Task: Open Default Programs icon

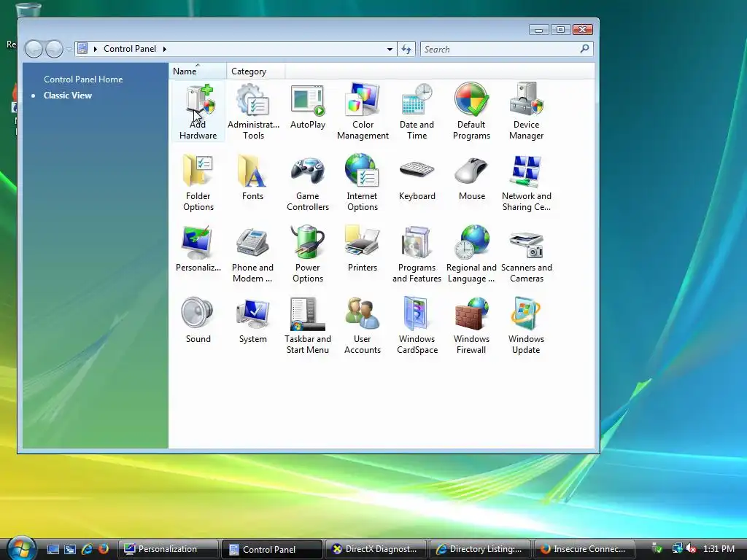Action: pos(472,112)
